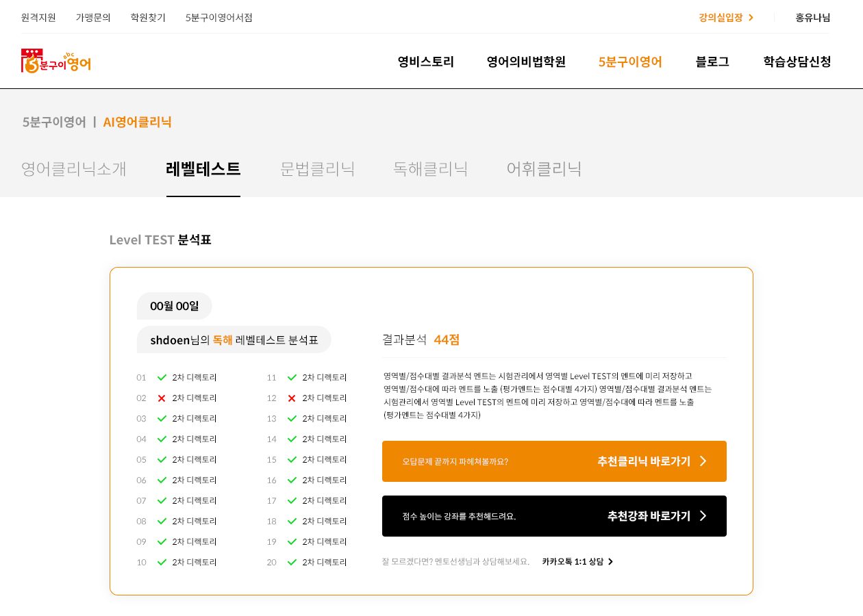Open the 어휘클리닉 tab
Image resolution: width=863 pixels, height=616 pixels.
pyautogui.click(x=545, y=168)
